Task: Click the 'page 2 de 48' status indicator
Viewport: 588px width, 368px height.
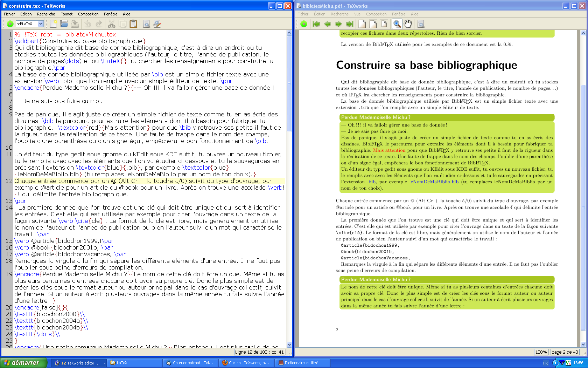Action: 565,352
